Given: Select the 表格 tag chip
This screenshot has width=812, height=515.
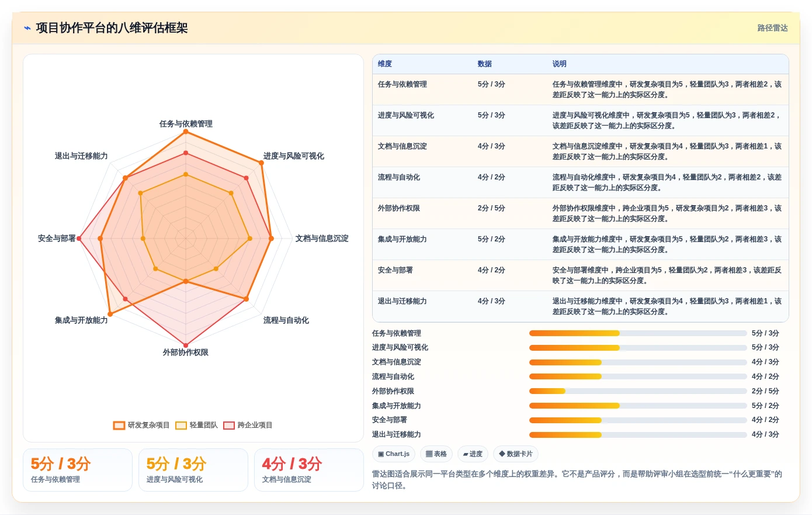Looking at the screenshot, I should [436, 454].
